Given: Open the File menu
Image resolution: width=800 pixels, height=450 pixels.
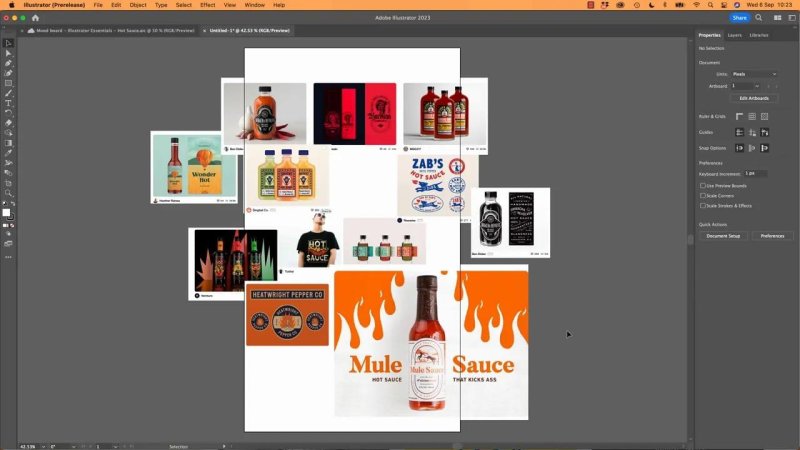Looking at the screenshot, I should pyautogui.click(x=98, y=5).
